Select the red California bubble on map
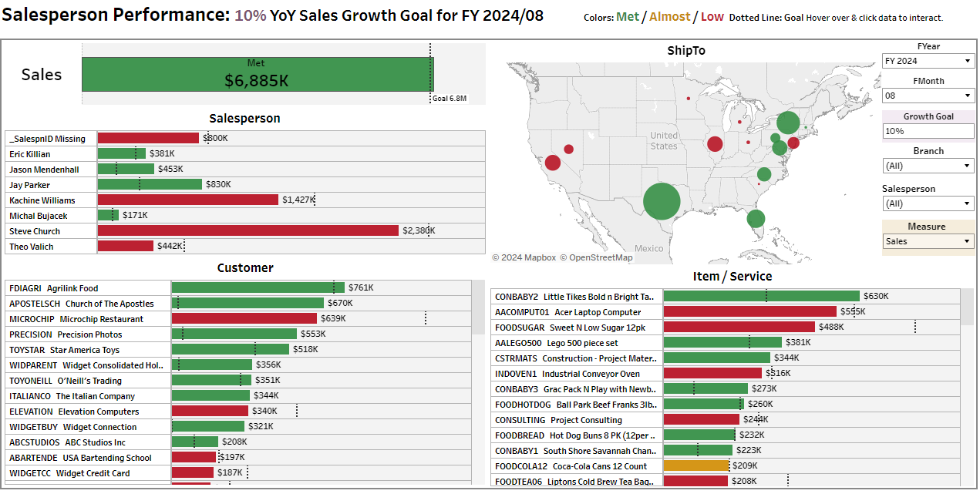 coord(552,163)
